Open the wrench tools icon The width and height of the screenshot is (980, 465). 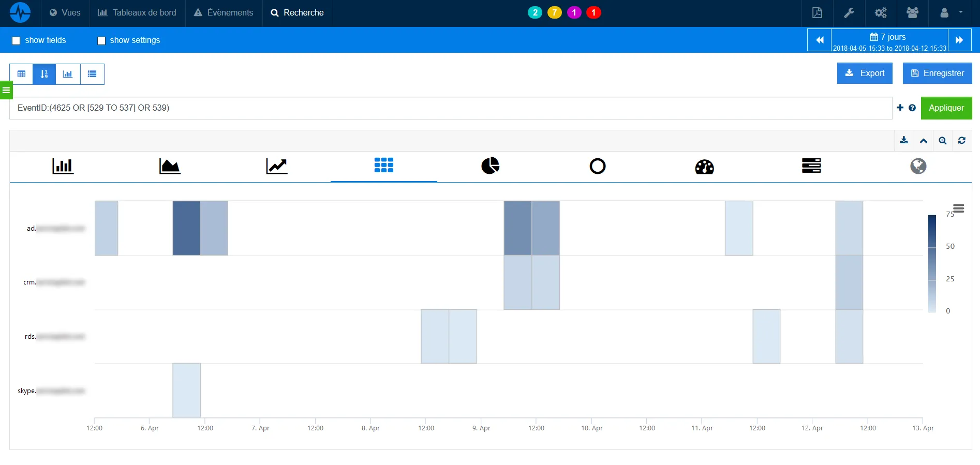849,13
